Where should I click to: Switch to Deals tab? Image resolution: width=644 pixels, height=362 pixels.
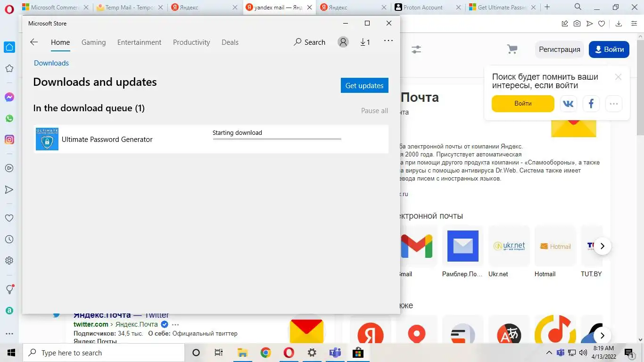click(230, 42)
